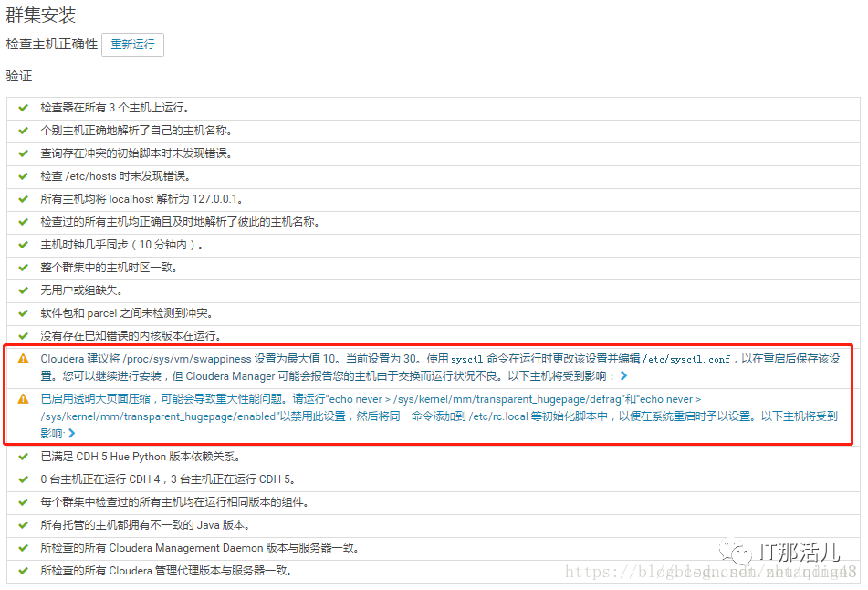Viewport: 868px width, 590px height.
Task: Click the 检查主机正确性 label
Action: click(x=51, y=45)
